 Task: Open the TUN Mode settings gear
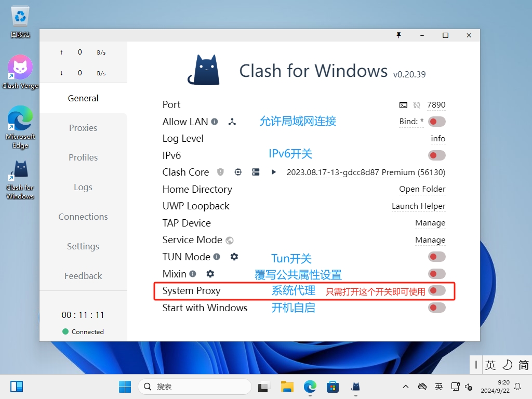tap(234, 257)
